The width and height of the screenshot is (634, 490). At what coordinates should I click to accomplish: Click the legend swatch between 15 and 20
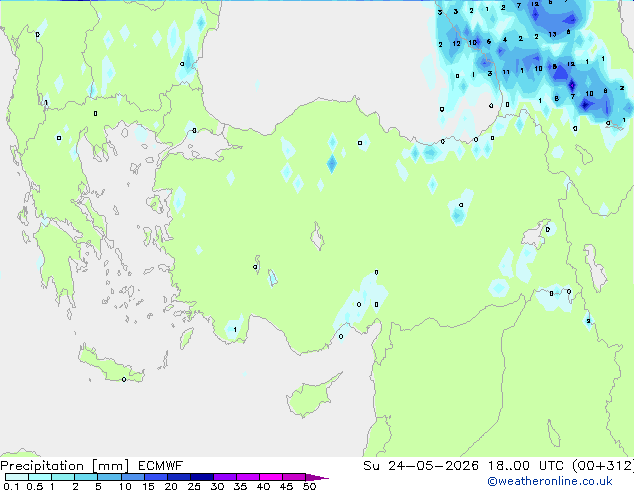156,477
